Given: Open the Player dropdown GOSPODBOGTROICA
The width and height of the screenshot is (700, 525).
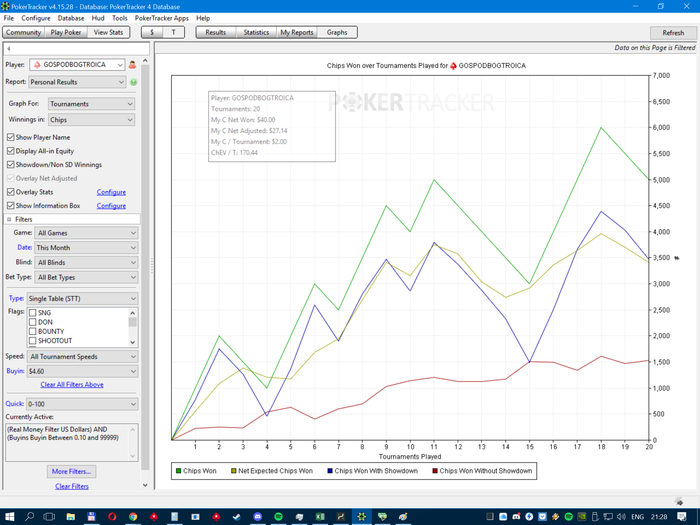Looking at the screenshot, I should pos(77,65).
